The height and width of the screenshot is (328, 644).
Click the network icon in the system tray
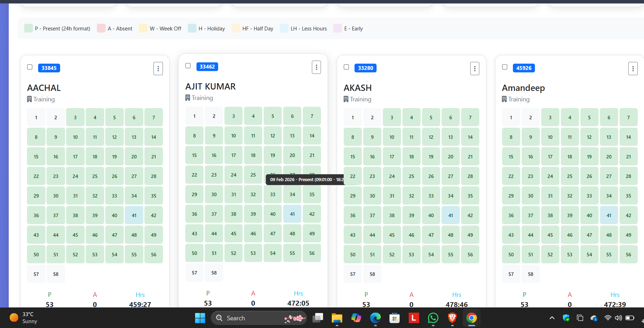click(607, 318)
